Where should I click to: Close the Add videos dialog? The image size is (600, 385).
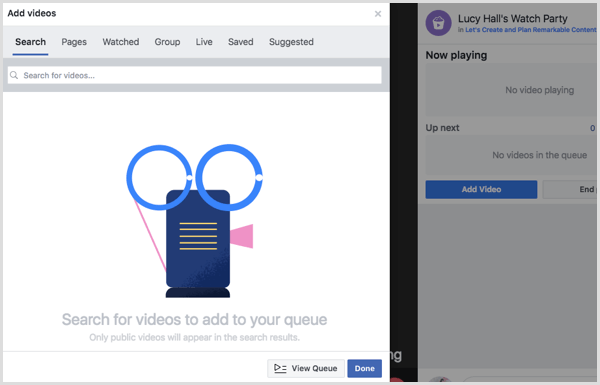(x=378, y=14)
